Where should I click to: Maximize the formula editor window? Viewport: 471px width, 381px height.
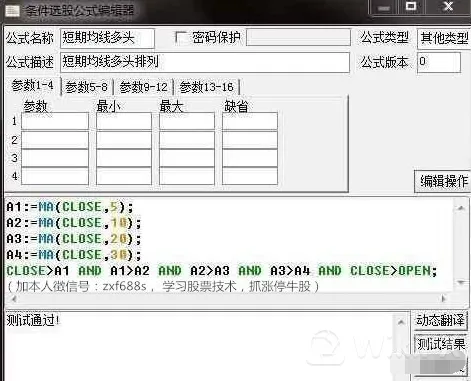click(411, 7)
